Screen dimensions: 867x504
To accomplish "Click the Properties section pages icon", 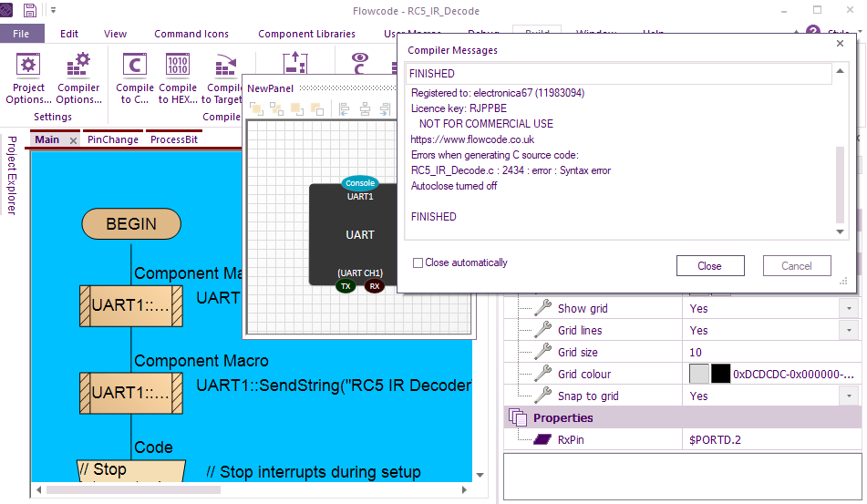I will pyautogui.click(x=518, y=417).
